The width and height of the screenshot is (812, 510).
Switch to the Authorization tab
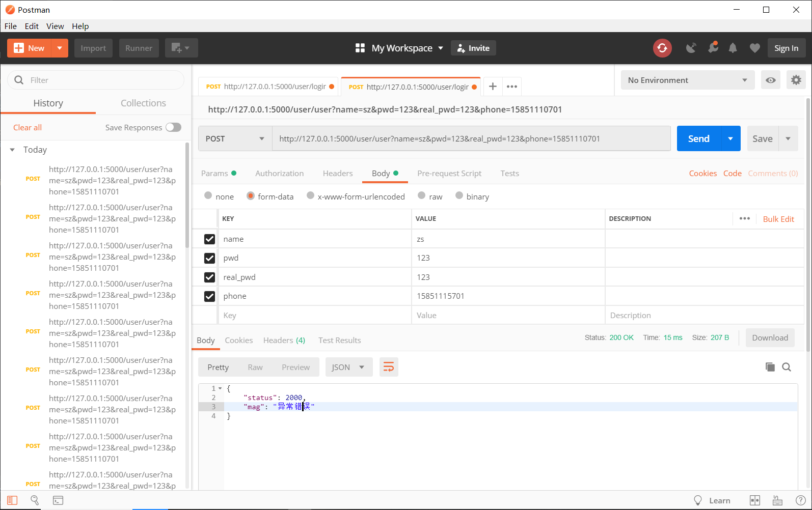pyautogui.click(x=279, y=173)
